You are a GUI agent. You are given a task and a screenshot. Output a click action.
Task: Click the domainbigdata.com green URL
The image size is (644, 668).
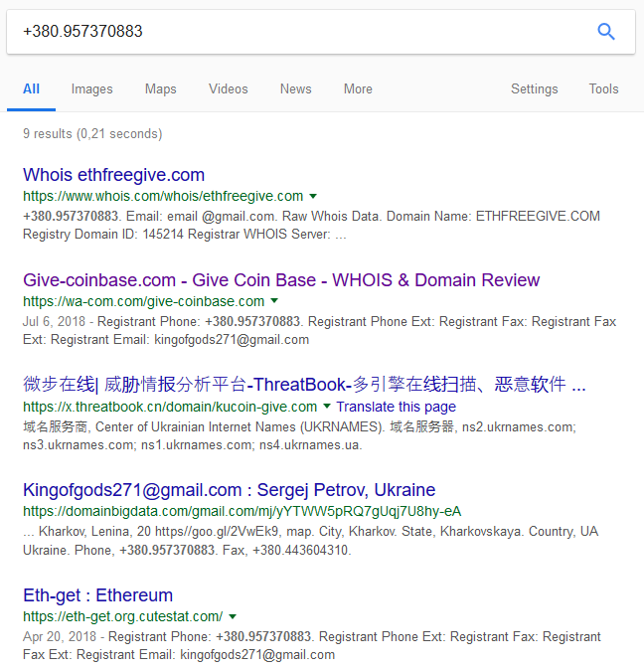(x=241, y=511)
